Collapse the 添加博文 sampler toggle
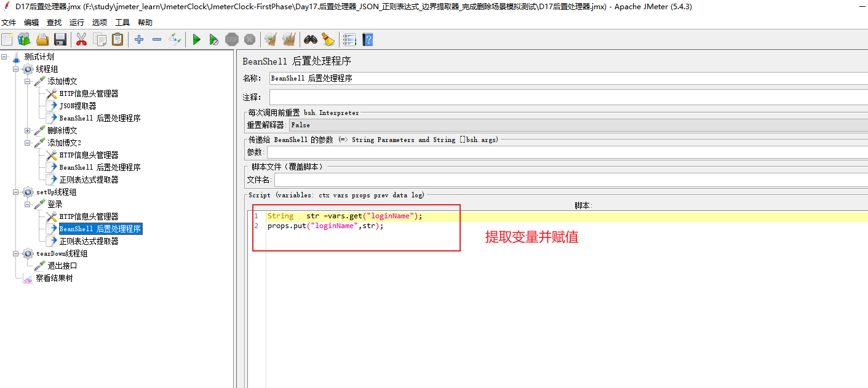 [28, 81]
